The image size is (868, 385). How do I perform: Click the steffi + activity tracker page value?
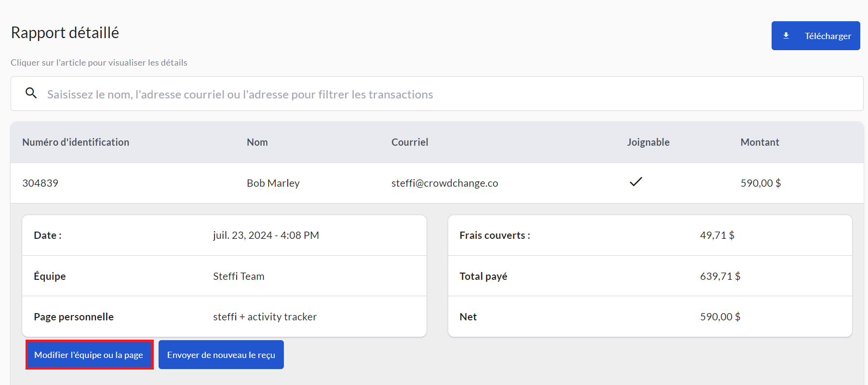265,317
